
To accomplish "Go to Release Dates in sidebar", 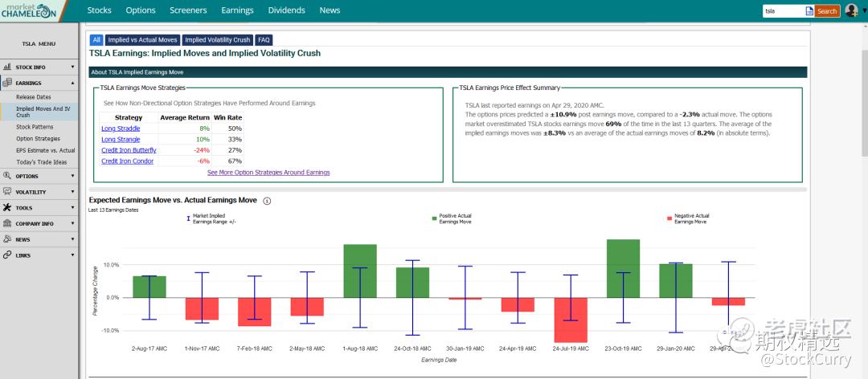I will [x=33, y=97].
